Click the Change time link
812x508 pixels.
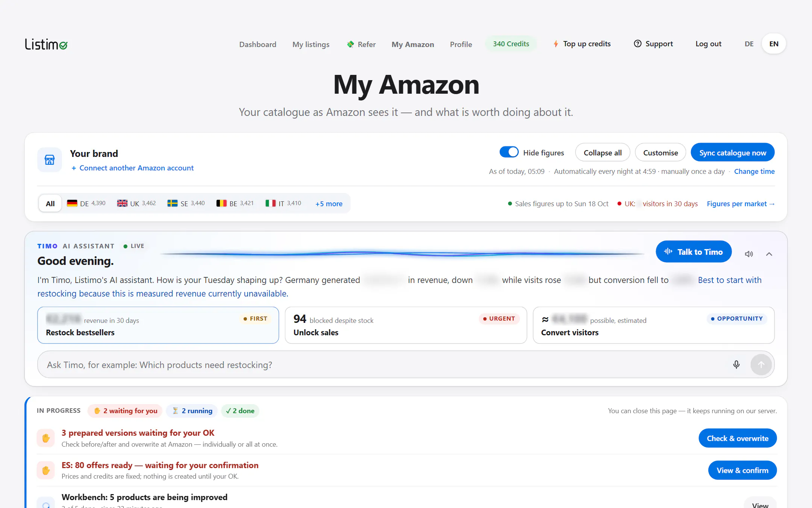coord(754,172)
